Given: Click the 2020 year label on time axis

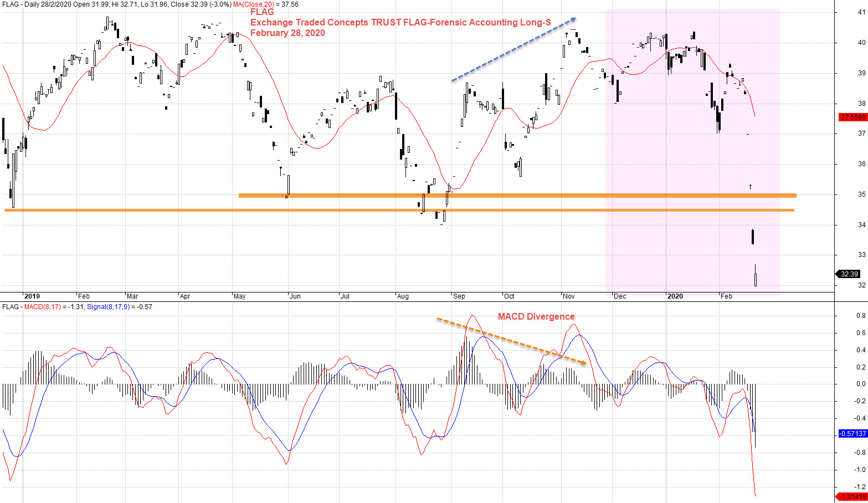Looking at the screenshot, I should click(675, 296).
